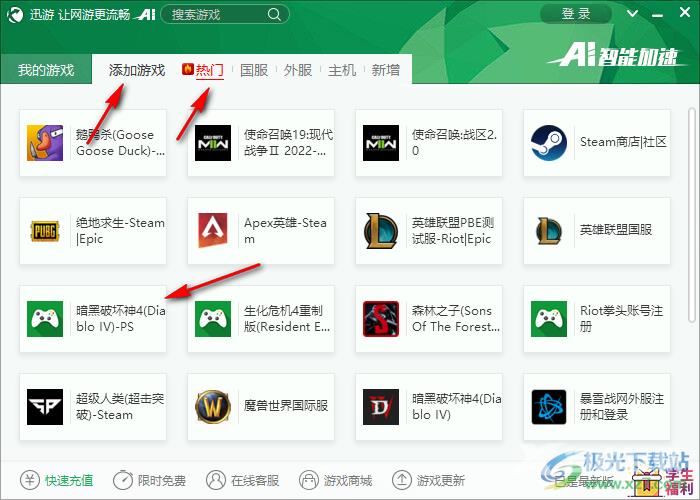Click the Steam商店|社区 title text

623,142
